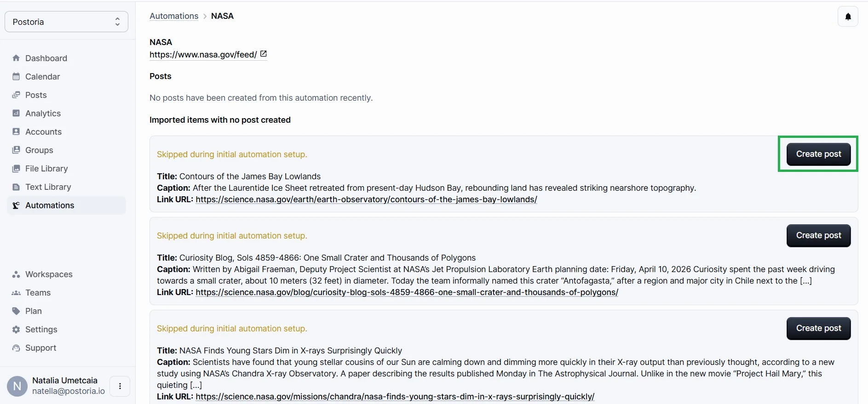This screenshot has height=404, width=868.
Task: Click the Workspaces icon in sidebar
Action: pyautogui.click(x=16, y=274)
